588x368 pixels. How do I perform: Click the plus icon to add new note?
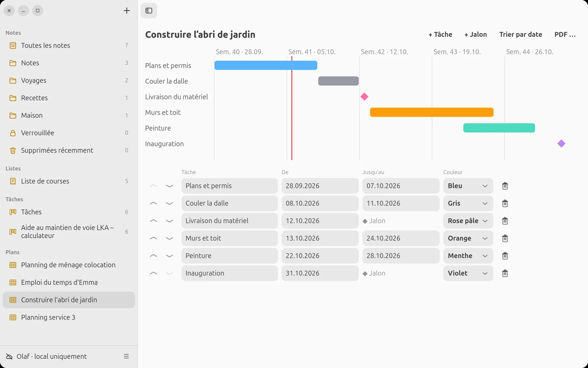click(x=127, y=11)
